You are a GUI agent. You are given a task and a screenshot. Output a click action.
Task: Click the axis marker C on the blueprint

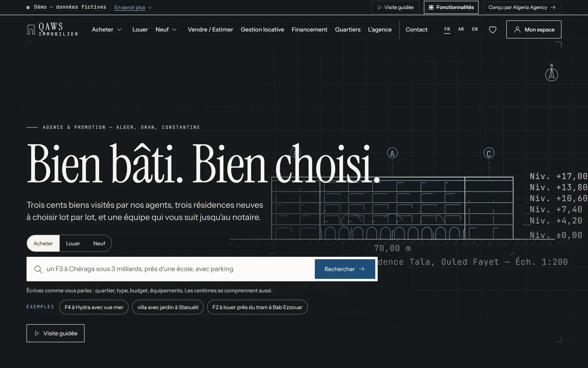click(x=489, y=153)
